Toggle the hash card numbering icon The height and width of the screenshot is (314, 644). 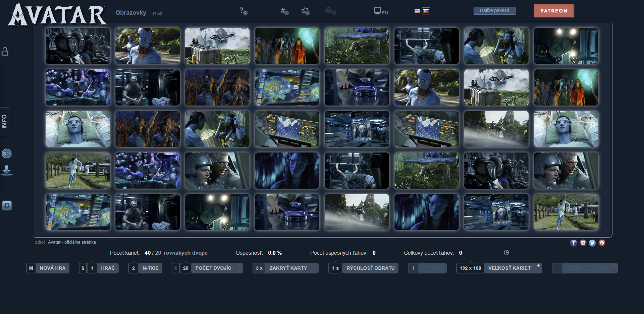[x=284, y=11]
